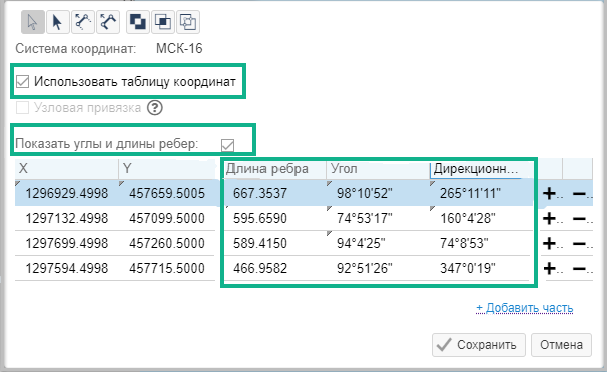The image size is (607, 372).
Task: Edit Y cell 457659.5005
Action: point(167,193)
